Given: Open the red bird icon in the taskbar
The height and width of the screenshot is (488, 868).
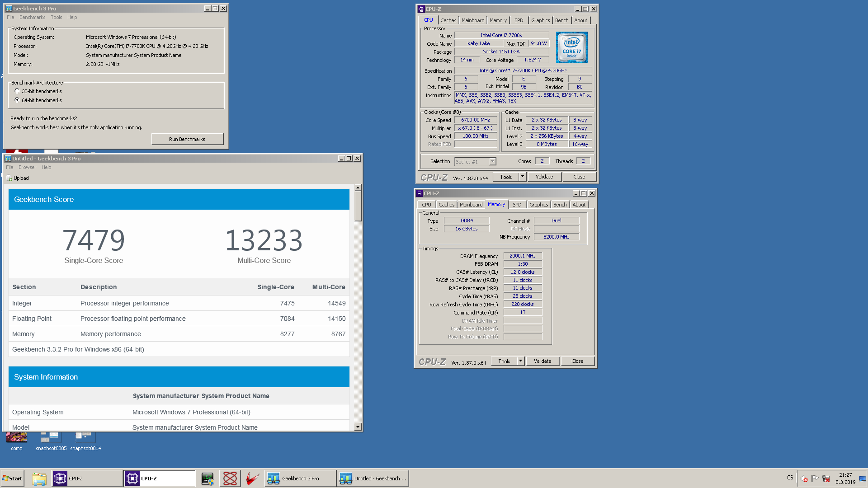Looking at the screenshot, I should [x=253, y=479].
